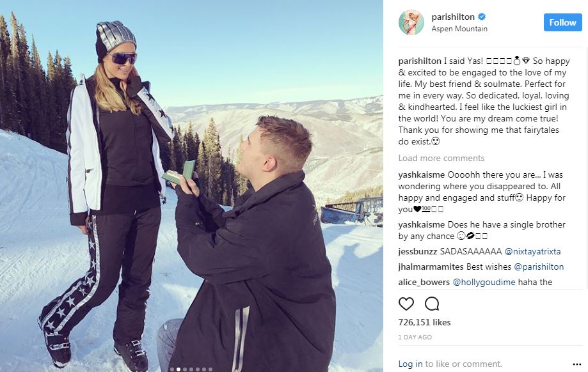Viewport: 588px width, 372px height.
Task: Select the second carousel dot indicator
Action: pyautogui.click(x=179, y=369)
